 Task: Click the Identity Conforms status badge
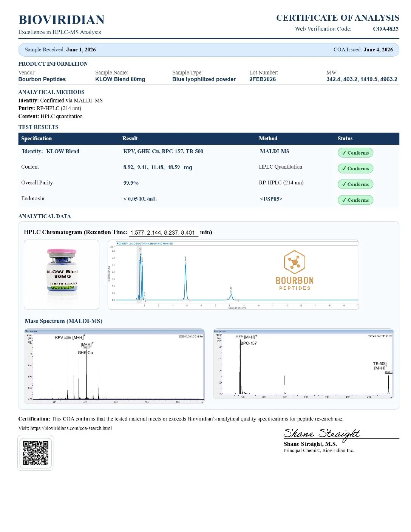(355, 153)
